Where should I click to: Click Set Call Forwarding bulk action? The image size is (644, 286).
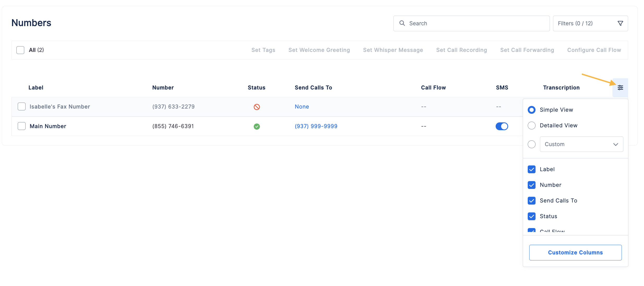[x=527, y=50]
